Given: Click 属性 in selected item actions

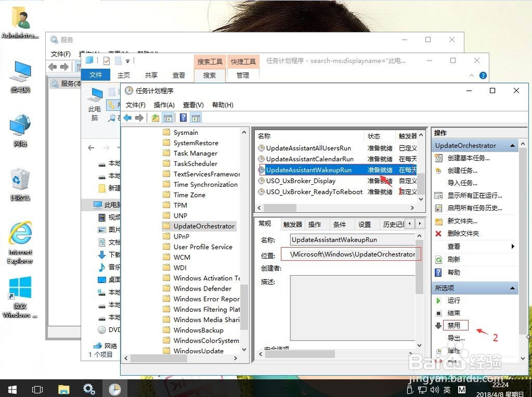Looking at the screenshot, I should point(454,351).
